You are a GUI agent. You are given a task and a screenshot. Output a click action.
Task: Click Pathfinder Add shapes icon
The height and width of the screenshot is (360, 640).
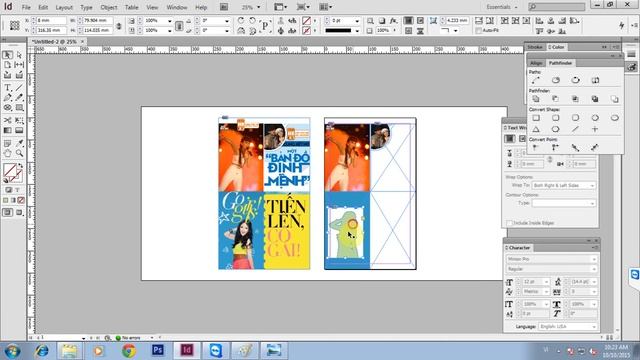(536, 99)
